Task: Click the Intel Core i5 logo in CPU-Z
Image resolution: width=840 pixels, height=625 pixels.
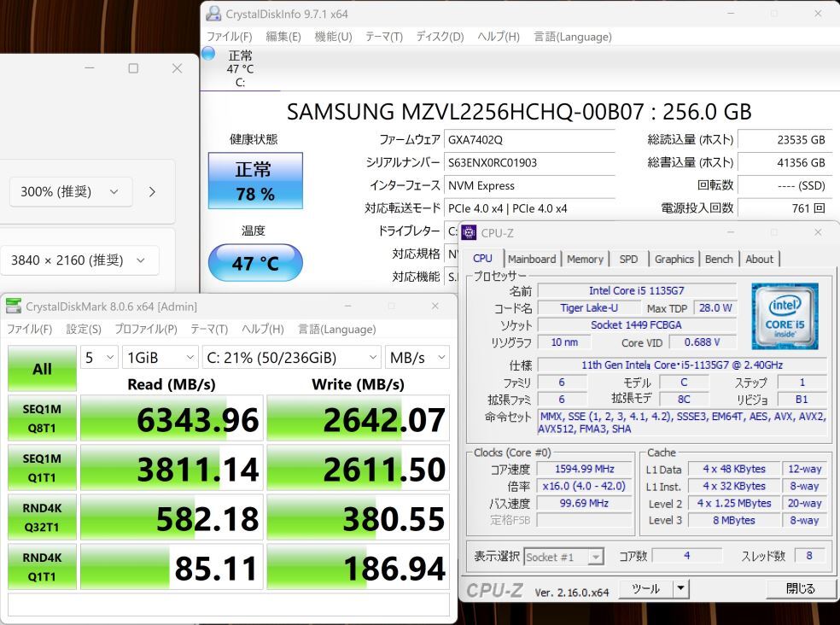Action: [784, 316]
